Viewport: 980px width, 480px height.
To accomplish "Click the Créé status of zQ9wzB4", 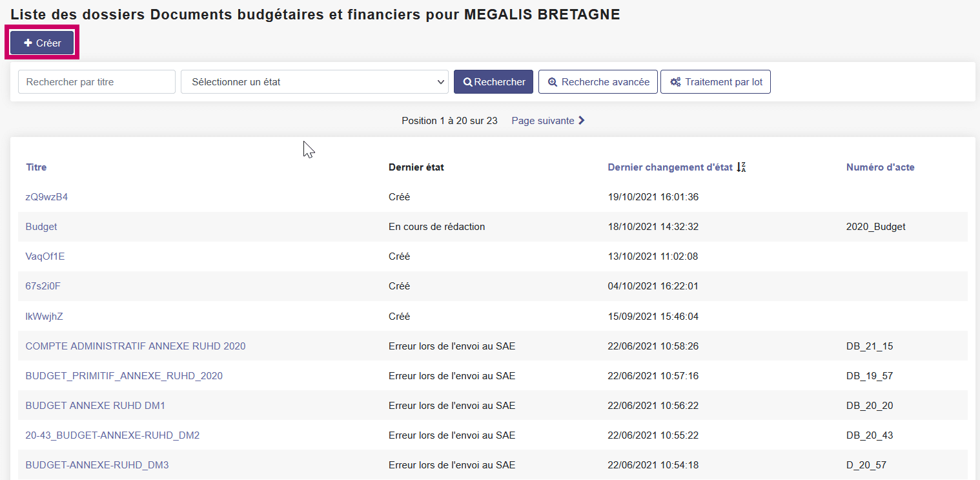I will [x=400, y=197].
